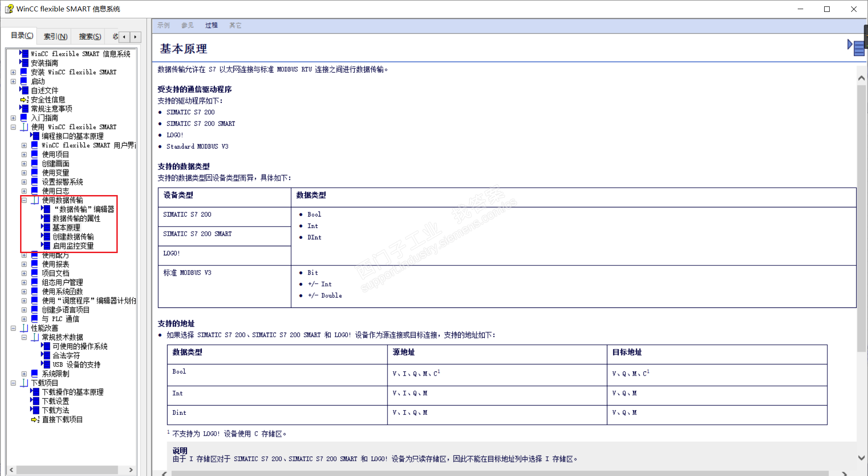Click the book icon beside 启动
The image size is (868, 476).
24,81
